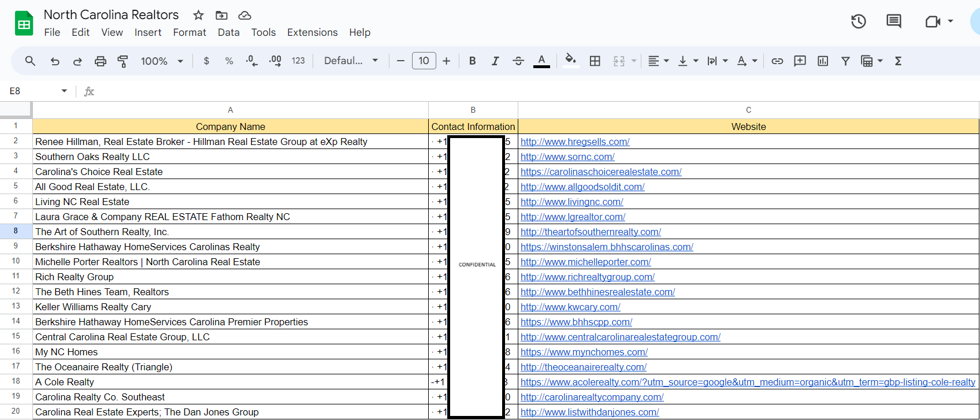Click the merge cells icon

(619, 61)
